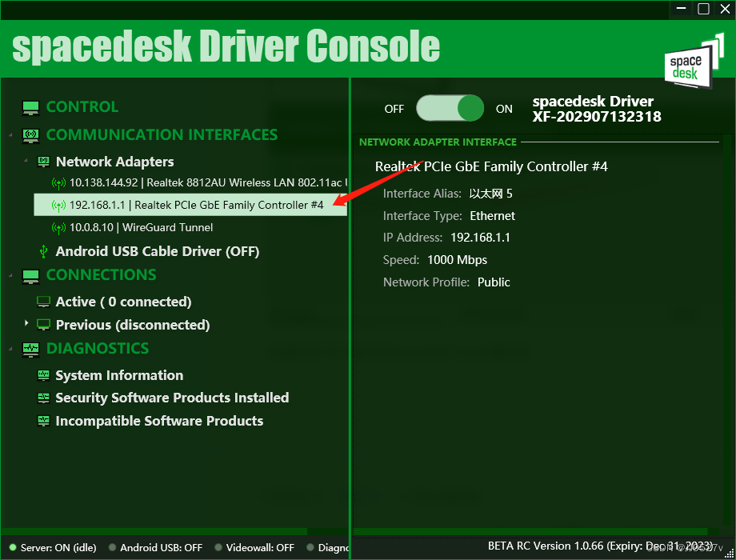Click the Network Adapters icon
The height and width of the screenshot is (560, 736).
tap(44, 162)
